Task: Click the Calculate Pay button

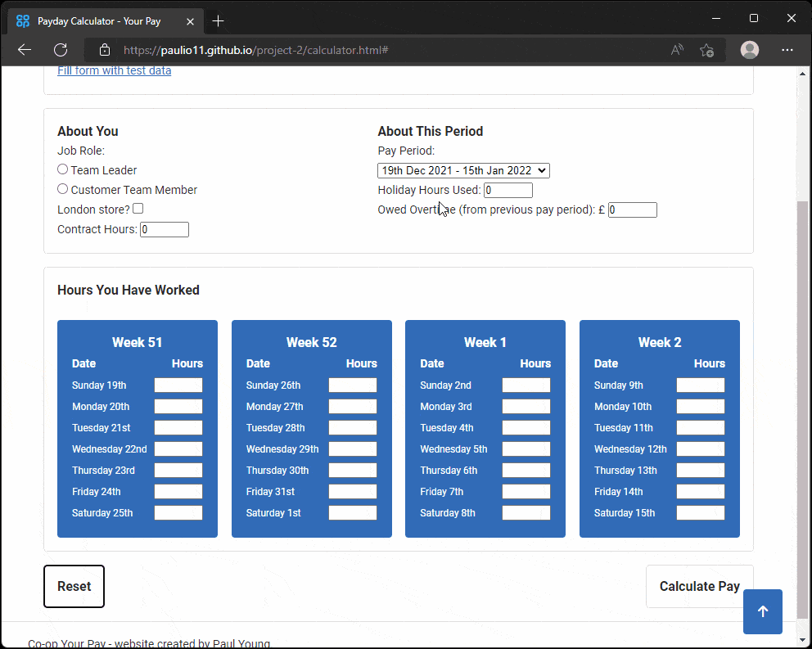Action: coord(698,586)
